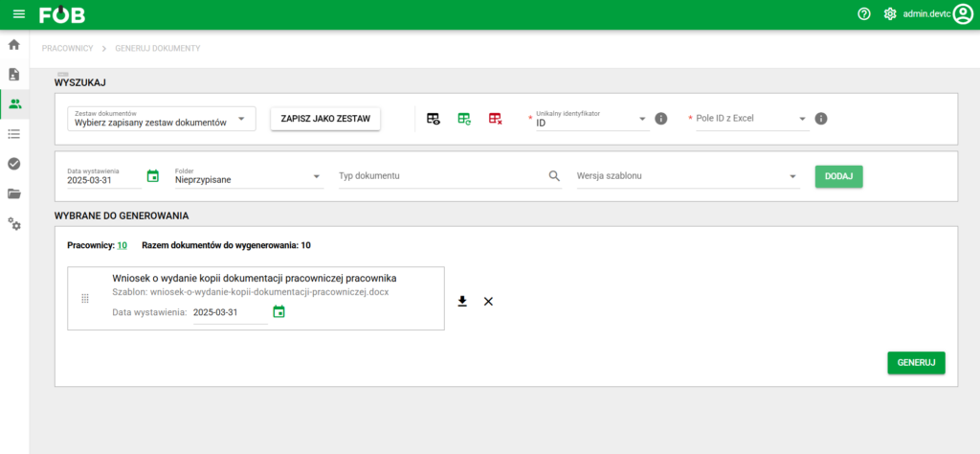Click the red remove table icon
This screenshot has width=980, height=454.
tap(495, 119)
